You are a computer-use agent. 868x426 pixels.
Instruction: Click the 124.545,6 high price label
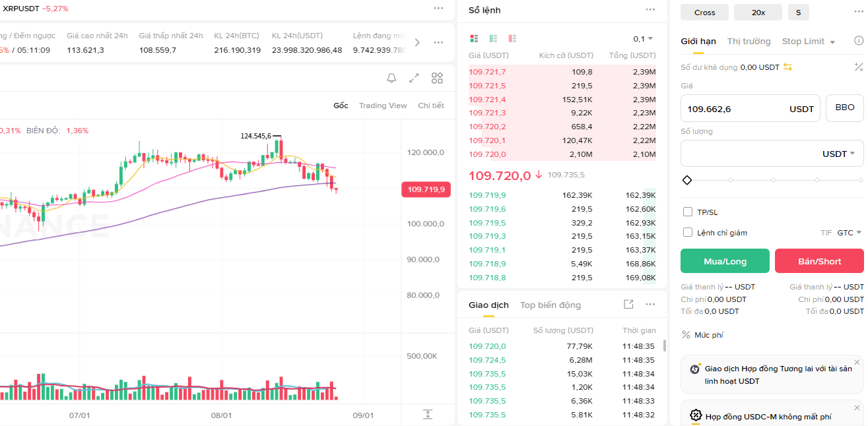point(256,136)
